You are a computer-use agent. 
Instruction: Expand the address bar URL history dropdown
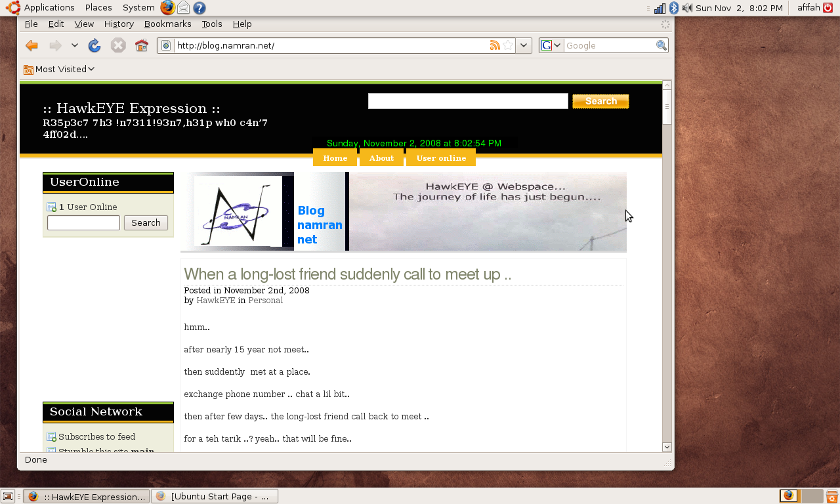[x=524, y=45]
